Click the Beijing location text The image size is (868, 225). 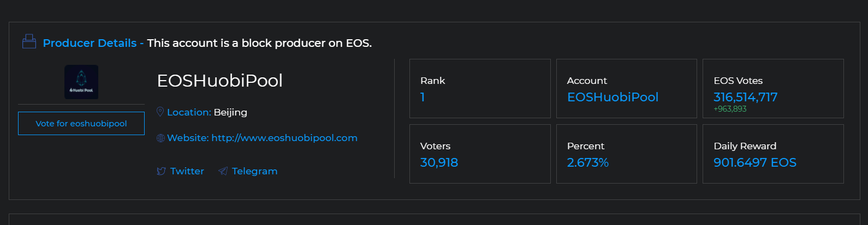pos(230,112)
